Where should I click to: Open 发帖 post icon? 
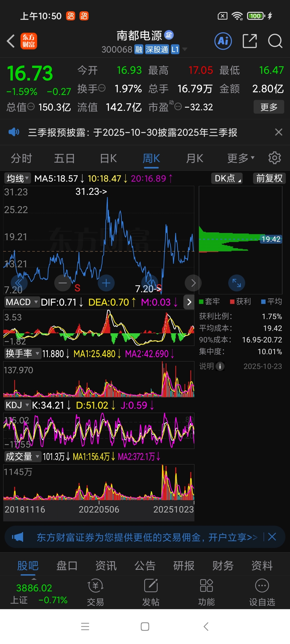click(x=151, y=592)
